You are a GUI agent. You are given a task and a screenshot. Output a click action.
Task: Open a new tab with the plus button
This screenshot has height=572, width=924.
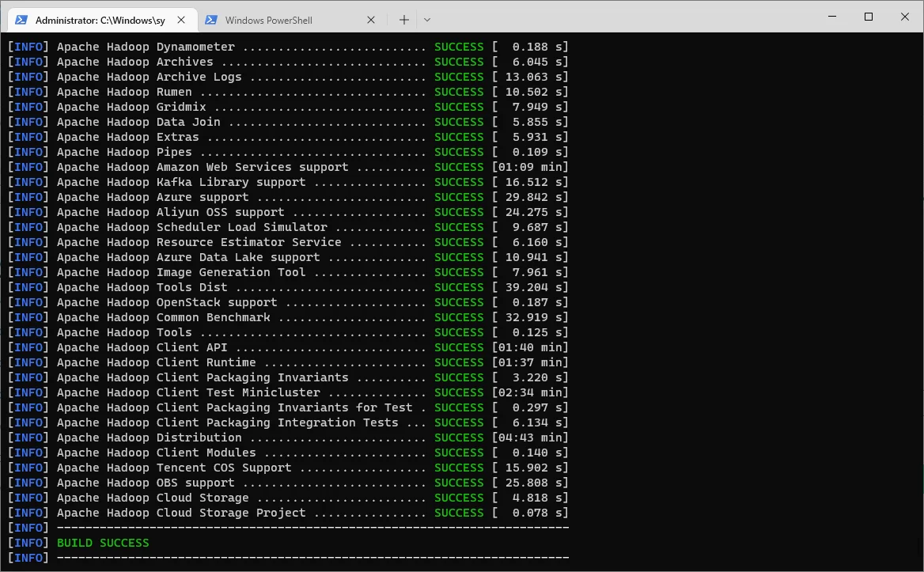tap(403, 20)
